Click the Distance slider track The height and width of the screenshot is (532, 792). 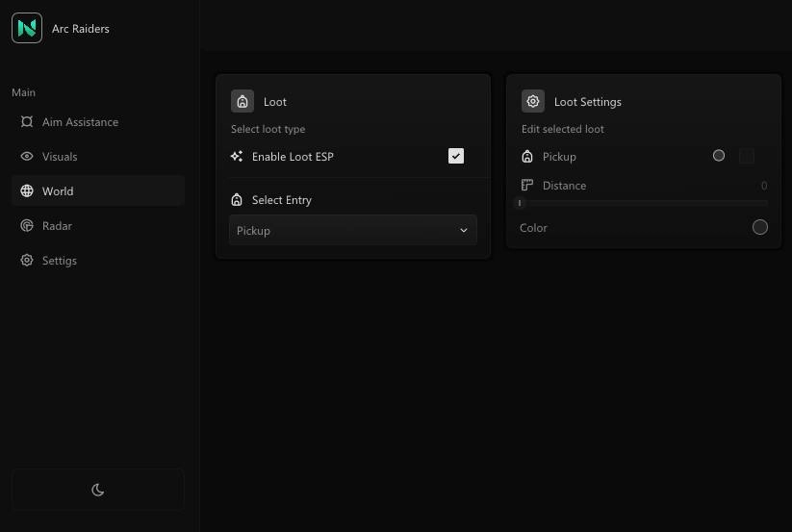click(643, 203)
